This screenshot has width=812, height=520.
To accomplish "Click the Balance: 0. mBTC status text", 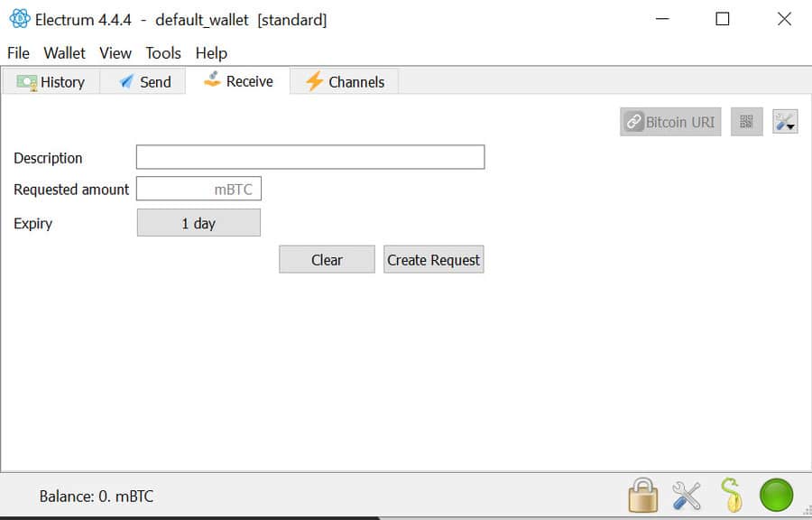I will [97, 497].
